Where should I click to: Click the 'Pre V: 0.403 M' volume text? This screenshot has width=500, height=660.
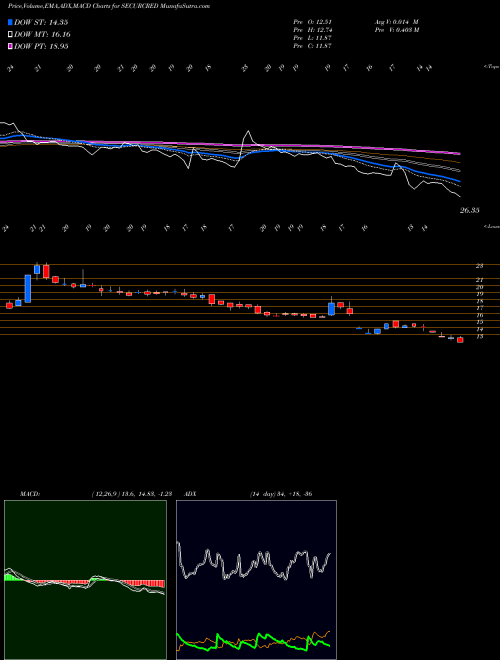pos(396,30)
